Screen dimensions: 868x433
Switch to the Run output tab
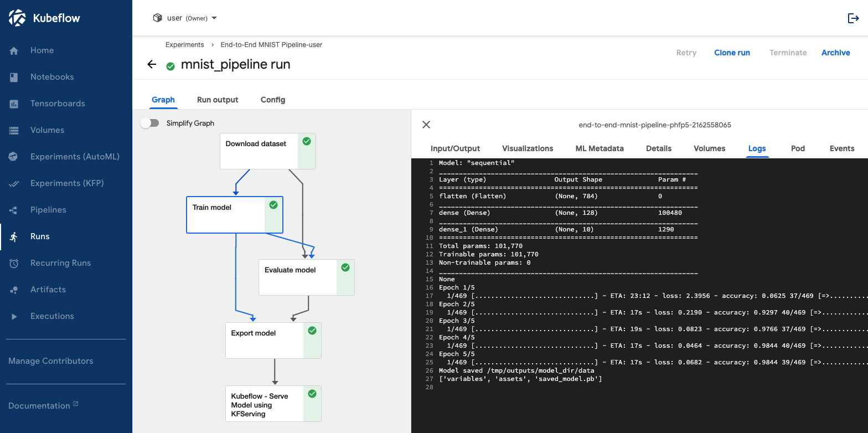[x=218, y=100]
